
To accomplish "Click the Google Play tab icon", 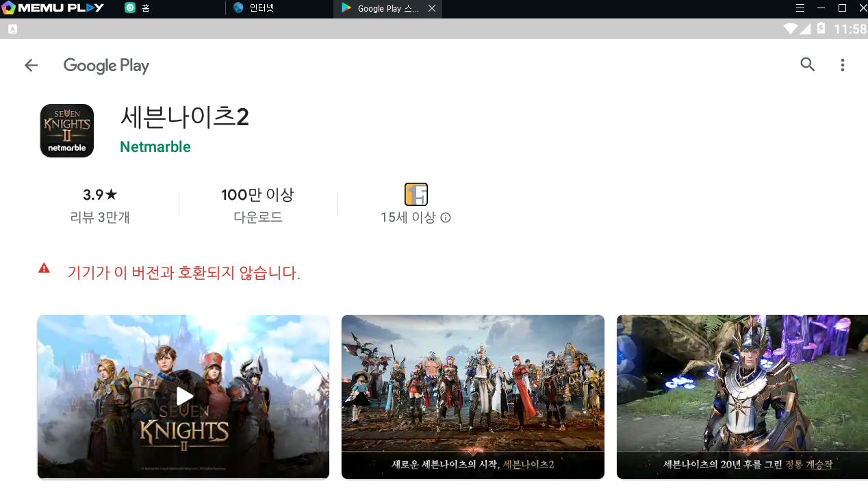I will [x=346, y=8].
